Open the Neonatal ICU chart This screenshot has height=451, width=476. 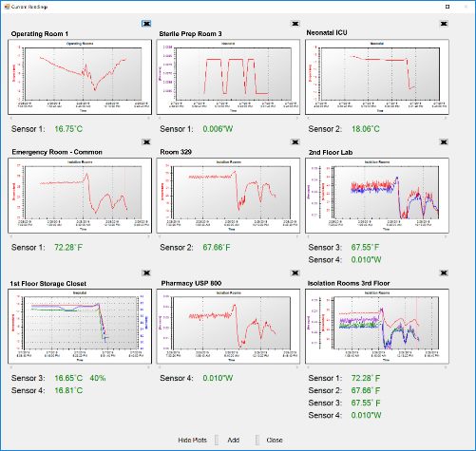point(377,77)
